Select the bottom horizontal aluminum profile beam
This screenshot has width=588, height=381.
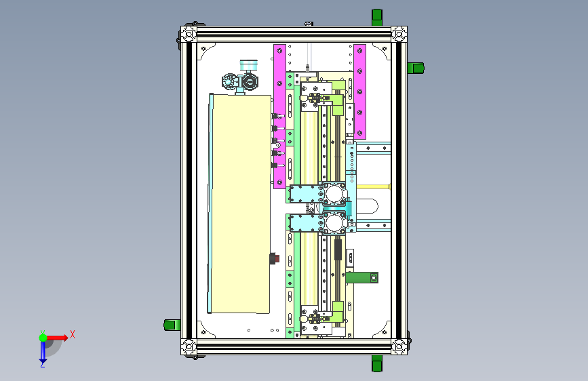[x=294, y=347]
